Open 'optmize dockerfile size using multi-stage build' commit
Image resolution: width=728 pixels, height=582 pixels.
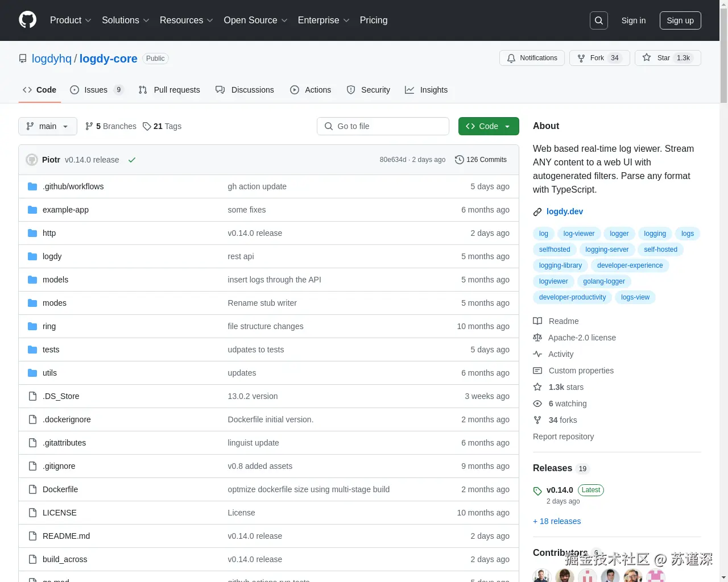coord(309,489)
